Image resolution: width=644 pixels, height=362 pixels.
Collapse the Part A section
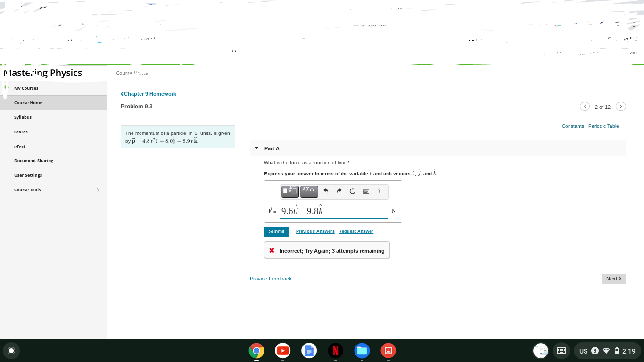tap(256, 148)
